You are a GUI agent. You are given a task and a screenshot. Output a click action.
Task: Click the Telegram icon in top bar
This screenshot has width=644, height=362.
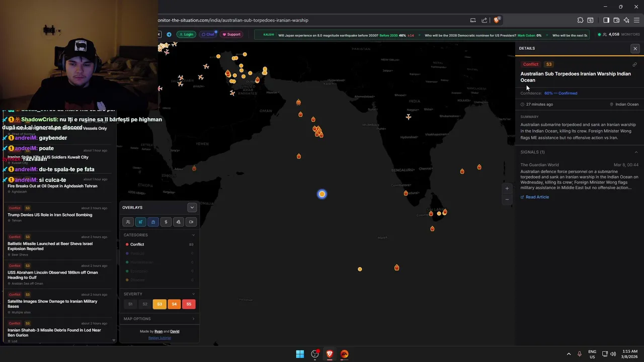[169, 34]
